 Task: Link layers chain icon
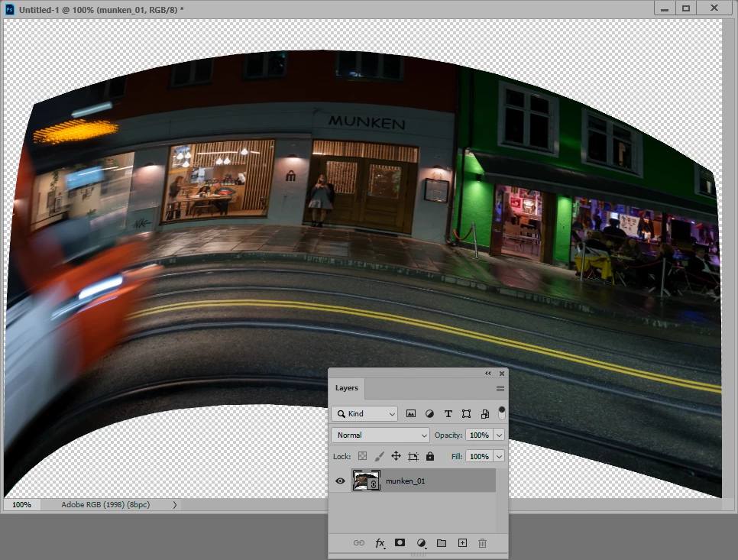coord(358,543)
